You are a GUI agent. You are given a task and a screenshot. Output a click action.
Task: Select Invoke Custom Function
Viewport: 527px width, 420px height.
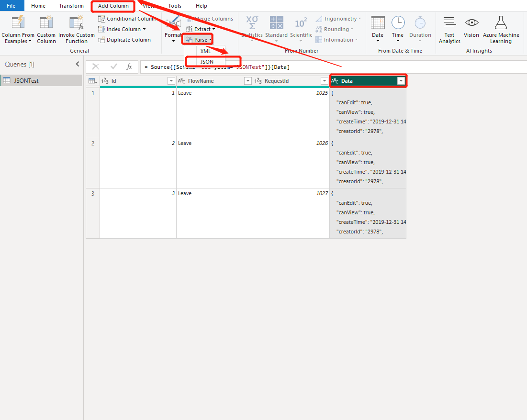(76, 29)
